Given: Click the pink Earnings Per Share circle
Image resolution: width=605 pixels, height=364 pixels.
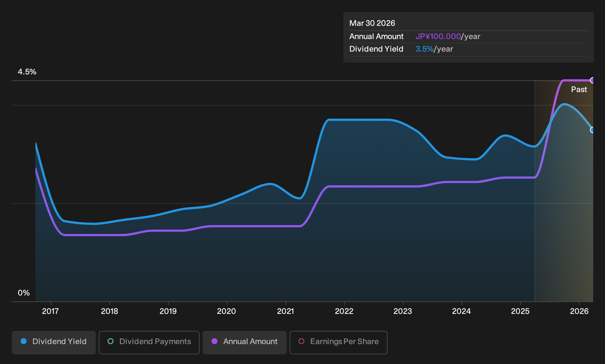Looking at the screenshot, I should [x=301, y=342].
